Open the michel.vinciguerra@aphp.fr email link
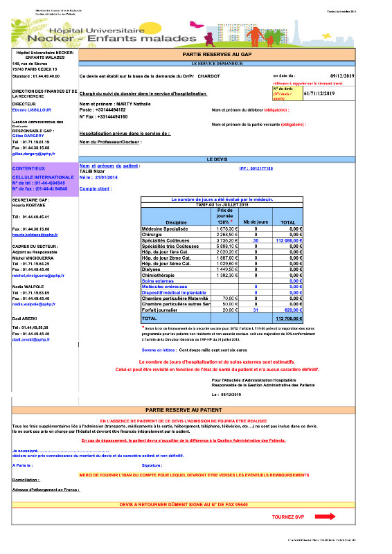The height and width of the screenshot is (554, 392). coord(38,276)
